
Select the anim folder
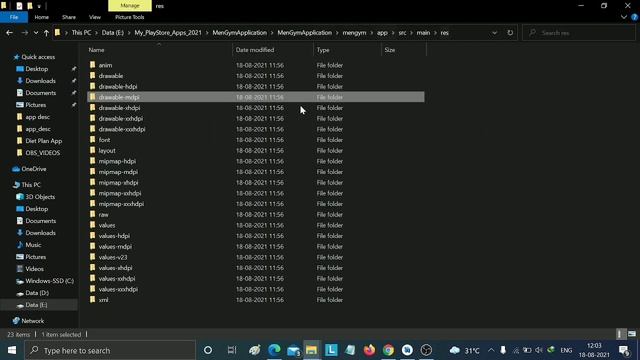pos(105,65)
